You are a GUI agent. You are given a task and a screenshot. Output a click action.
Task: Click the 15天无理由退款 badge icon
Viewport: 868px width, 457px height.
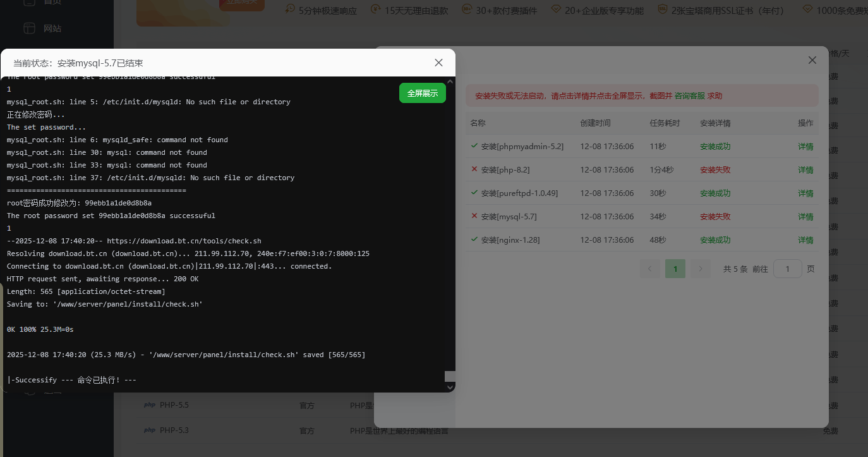click(376, 9)
